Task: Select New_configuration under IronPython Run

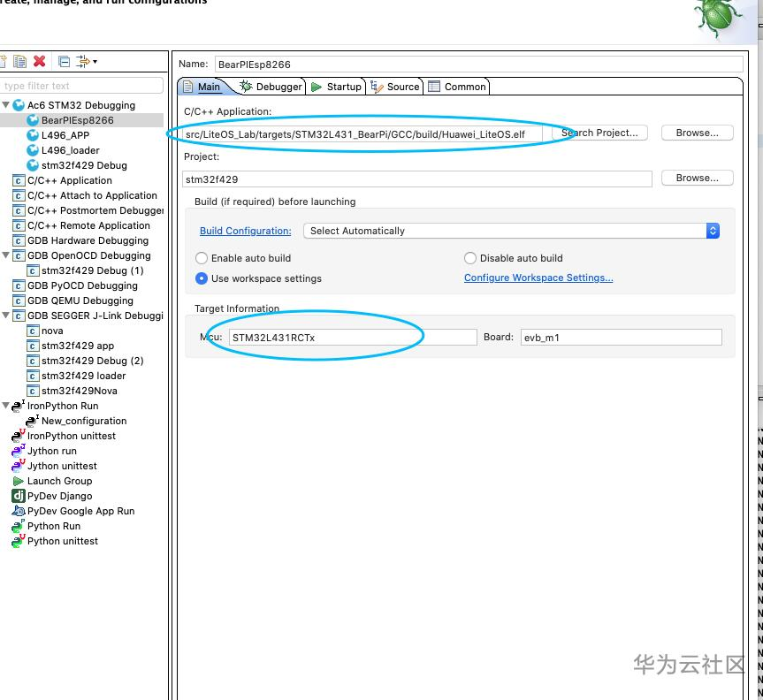Action: [84, 421]
